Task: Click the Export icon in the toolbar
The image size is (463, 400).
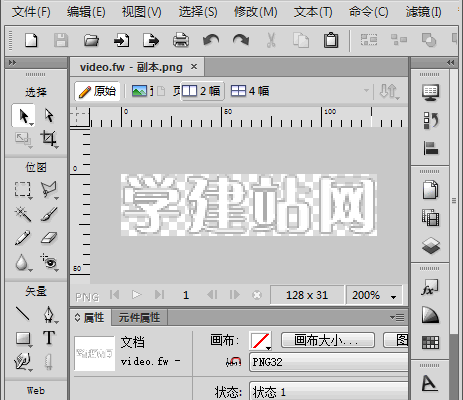Action: click(151, 41)
